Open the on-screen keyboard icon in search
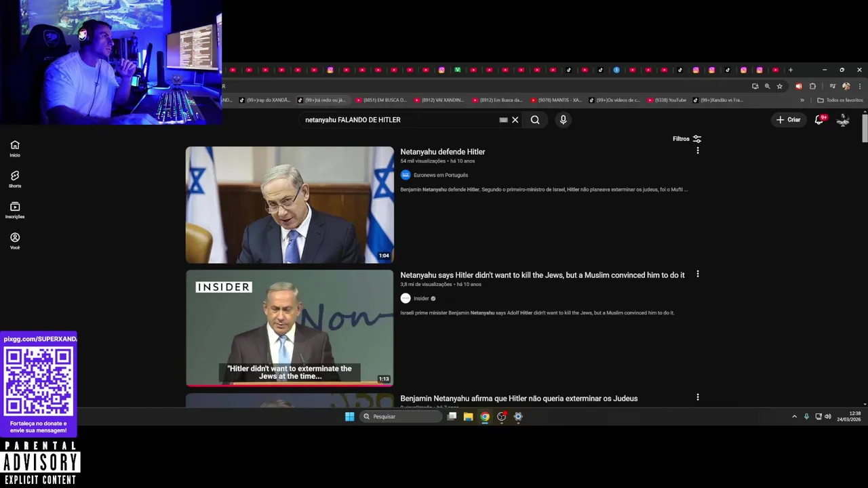Screen dimensions: 868x488 click(x=503, y=120)
